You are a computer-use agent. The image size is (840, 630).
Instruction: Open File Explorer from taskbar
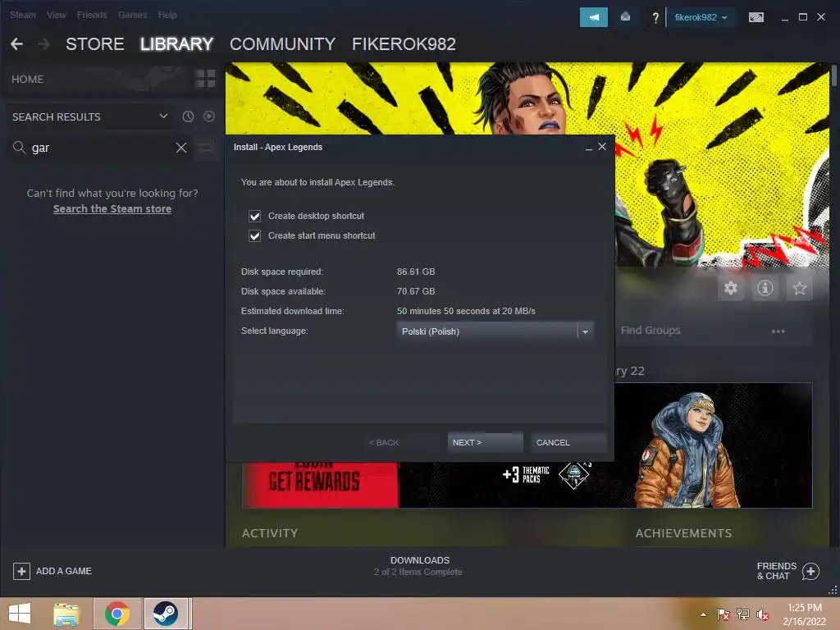coord(66,614)
